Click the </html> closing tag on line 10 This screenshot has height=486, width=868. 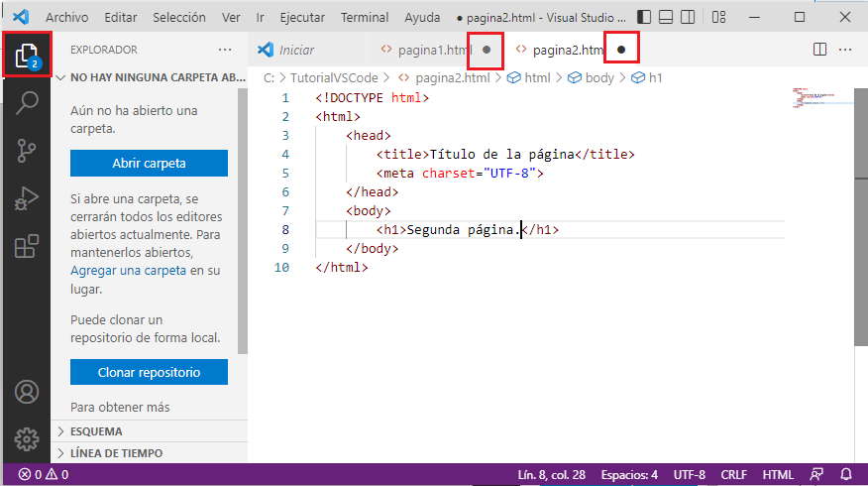342,268
